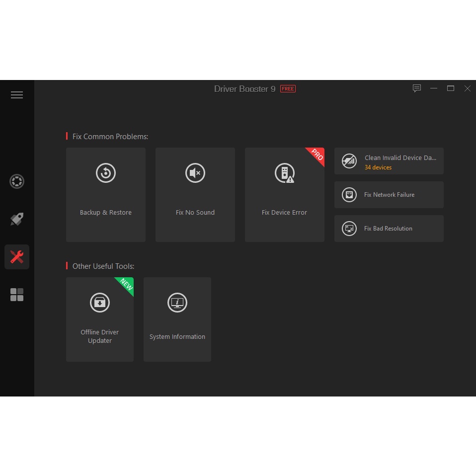Open the Boost rocket section
Image resolution: width=476 pixels, height=476 pixels.
pyautogui.click(x=17, y=219)
